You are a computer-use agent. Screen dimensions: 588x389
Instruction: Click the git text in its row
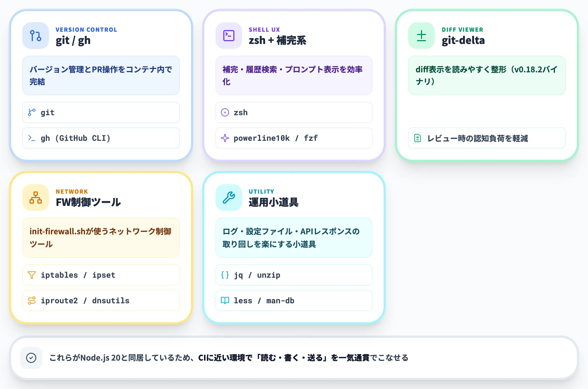point(48,113)
